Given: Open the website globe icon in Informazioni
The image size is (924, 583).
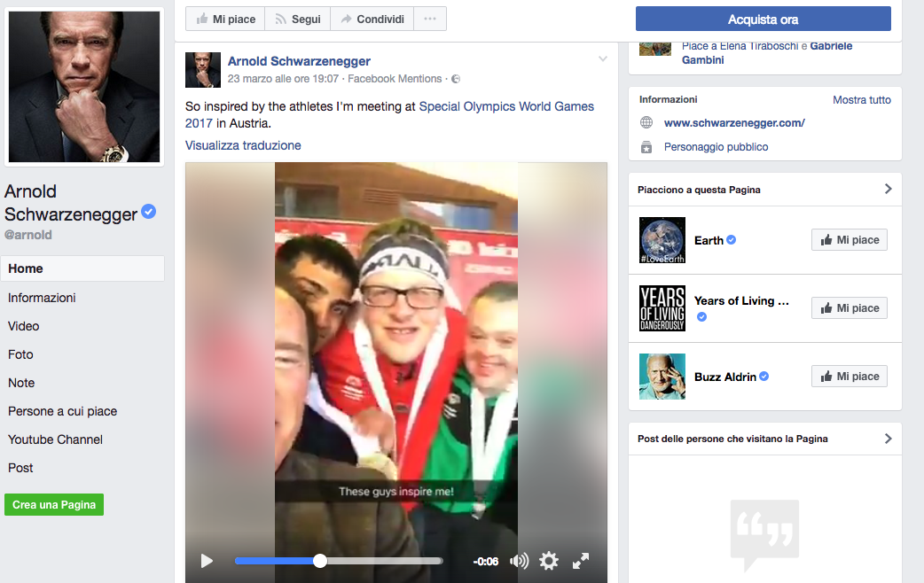Looking at the screenshot, I should tap(646, 123).
